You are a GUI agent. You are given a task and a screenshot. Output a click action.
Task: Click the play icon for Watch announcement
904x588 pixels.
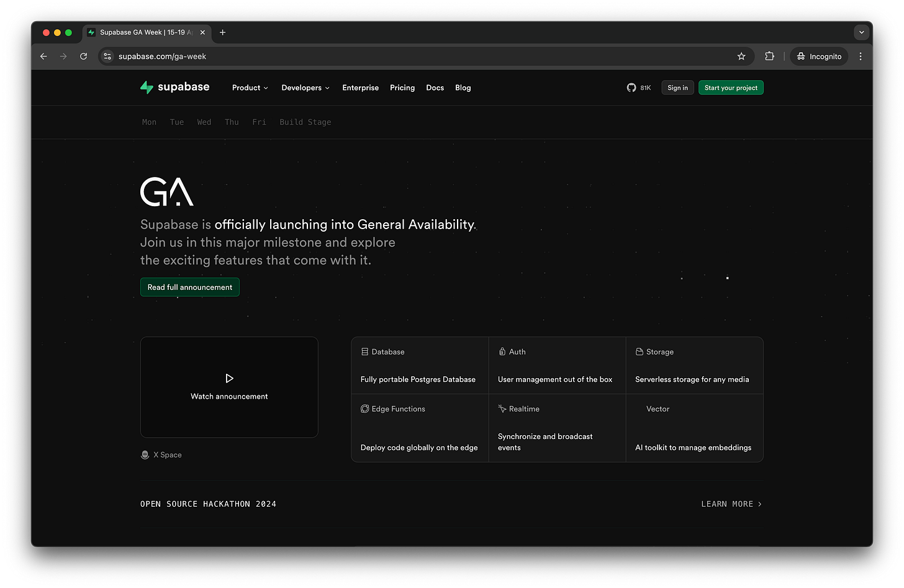pyautogui.click(x=229, y=378)
